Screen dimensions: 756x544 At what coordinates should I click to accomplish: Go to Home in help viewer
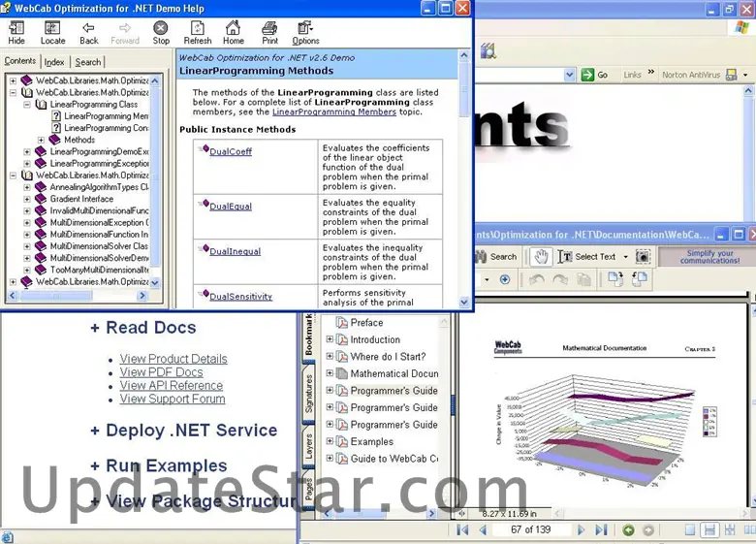point(234,33)
